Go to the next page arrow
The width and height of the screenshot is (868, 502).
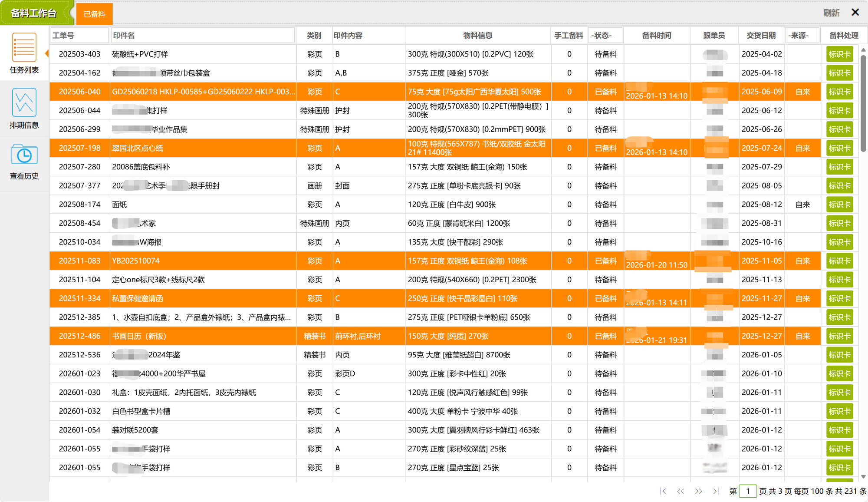pyautogui.click(x=698, y=491)
